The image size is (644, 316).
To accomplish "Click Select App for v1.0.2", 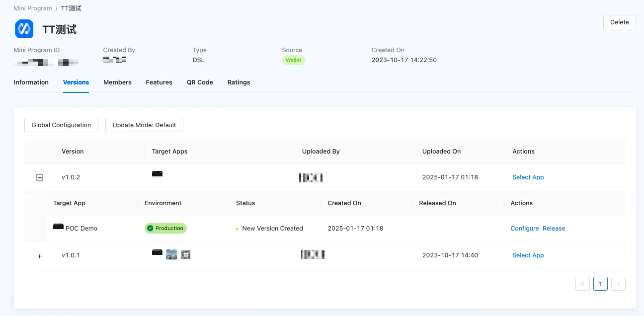I will 528,177.
